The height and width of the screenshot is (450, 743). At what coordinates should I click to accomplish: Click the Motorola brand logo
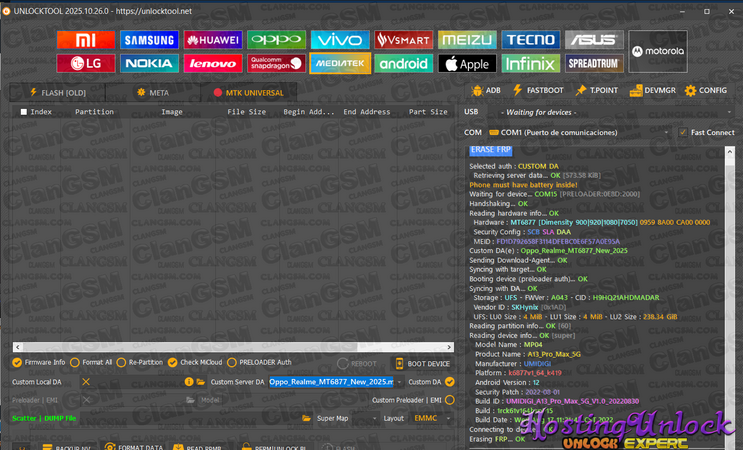[657, 51]
